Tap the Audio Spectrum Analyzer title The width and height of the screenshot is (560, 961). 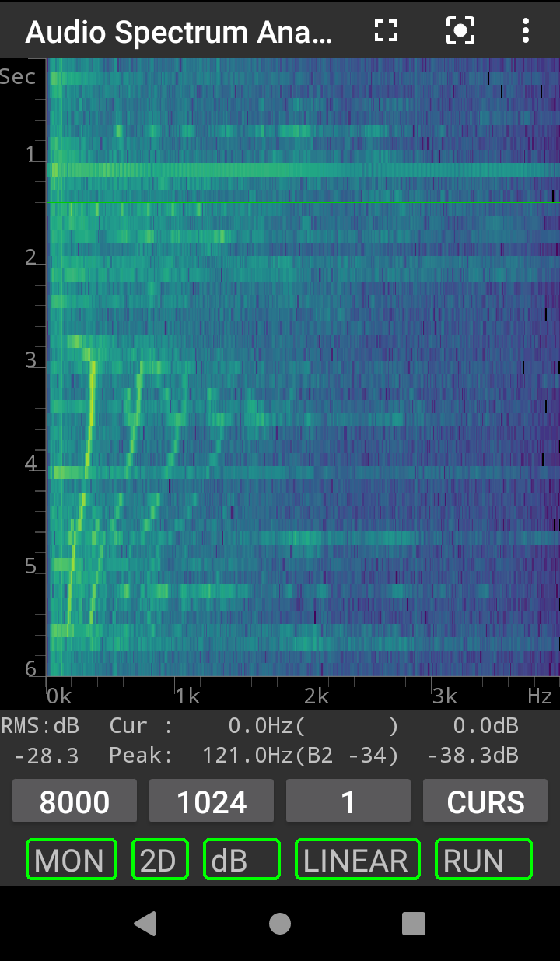179,32
